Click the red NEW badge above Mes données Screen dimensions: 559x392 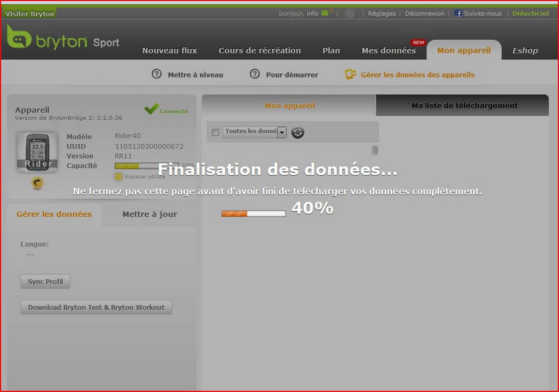(418, 43)
